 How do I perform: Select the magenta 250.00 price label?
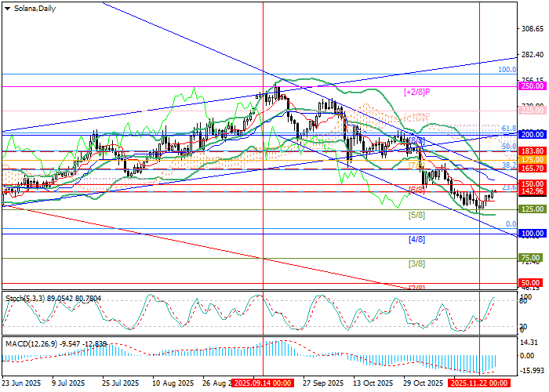[533, 87]
